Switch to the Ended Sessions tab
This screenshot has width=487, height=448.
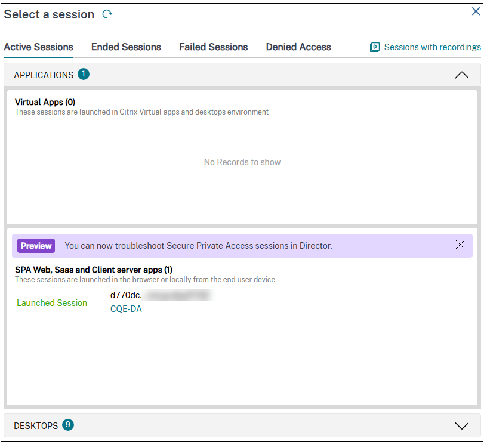(126, 47)
